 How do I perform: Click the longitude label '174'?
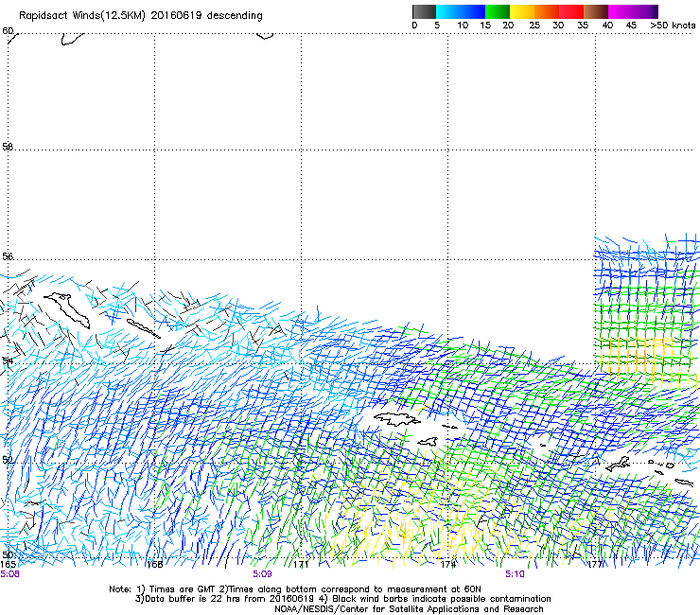pyautogui.click(x=448, y=564)
